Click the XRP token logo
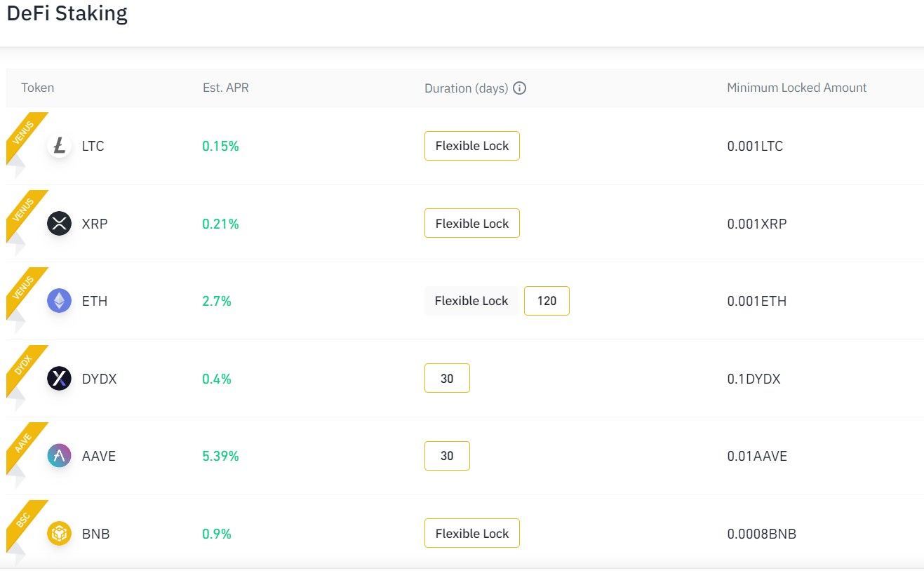Screen dimensions: 924x573 [x=60, y=224]
